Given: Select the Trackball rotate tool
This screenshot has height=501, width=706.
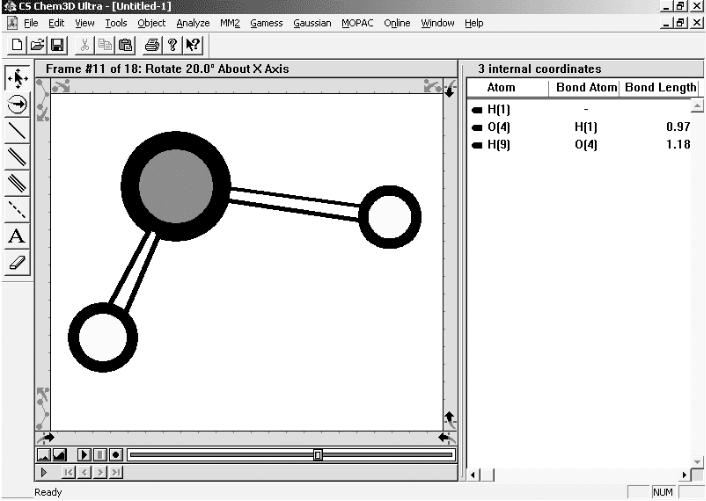Looking at the screenshot, I should click(x=17, y=104).
